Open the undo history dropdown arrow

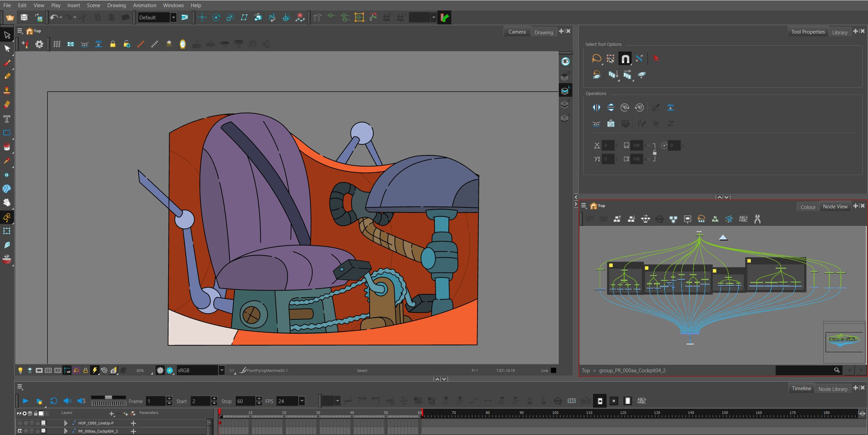[x=61, y=17]
